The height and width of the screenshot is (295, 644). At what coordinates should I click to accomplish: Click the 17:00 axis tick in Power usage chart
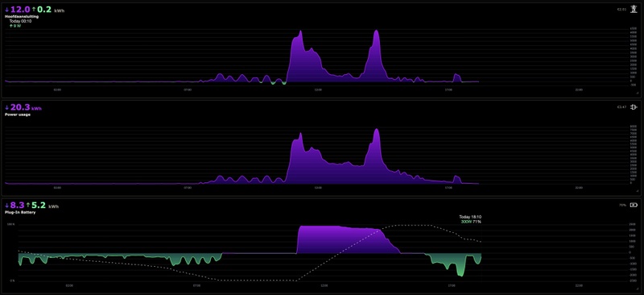pos(448,187)
